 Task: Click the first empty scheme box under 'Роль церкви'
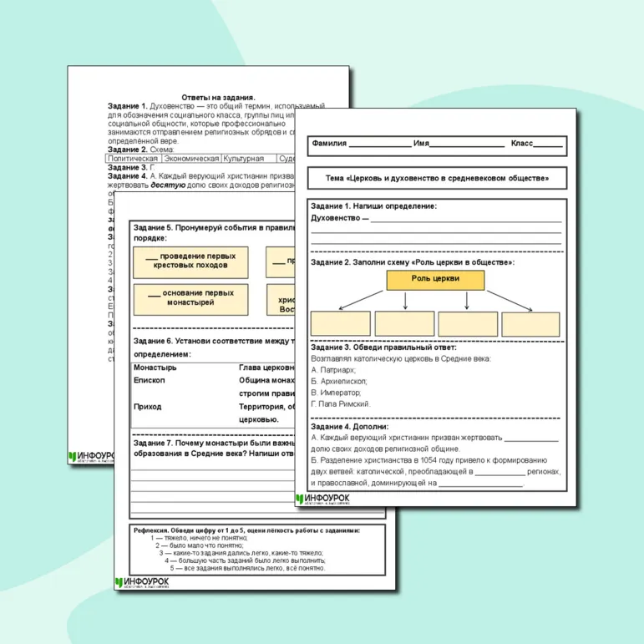pos(341,323)
